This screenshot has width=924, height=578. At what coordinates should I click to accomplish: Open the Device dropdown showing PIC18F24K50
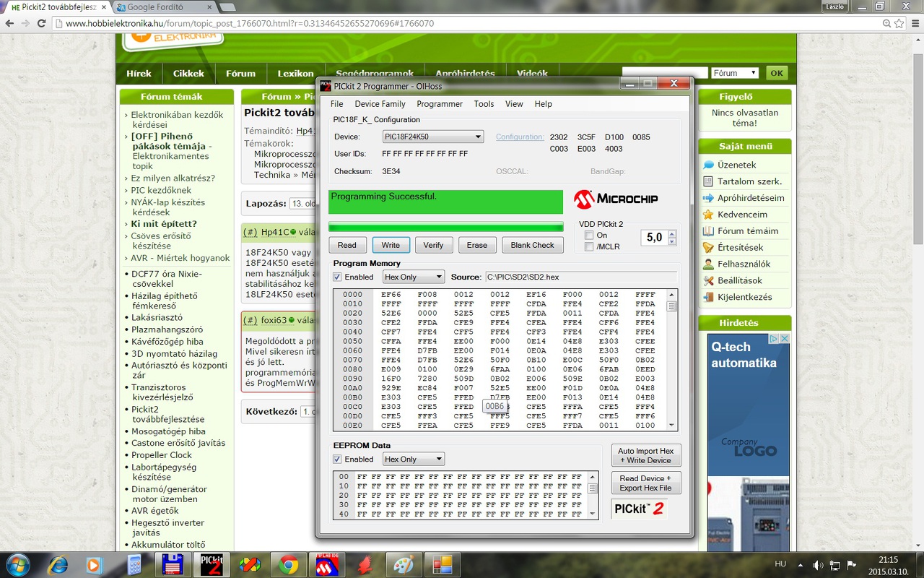(x=433, y=137)
